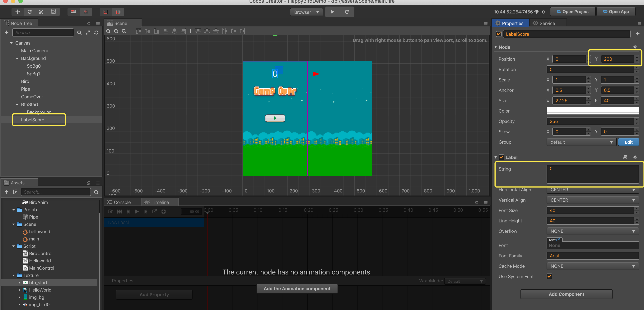Click the Label String text field
644x310 pixels.
click(593, 174)
